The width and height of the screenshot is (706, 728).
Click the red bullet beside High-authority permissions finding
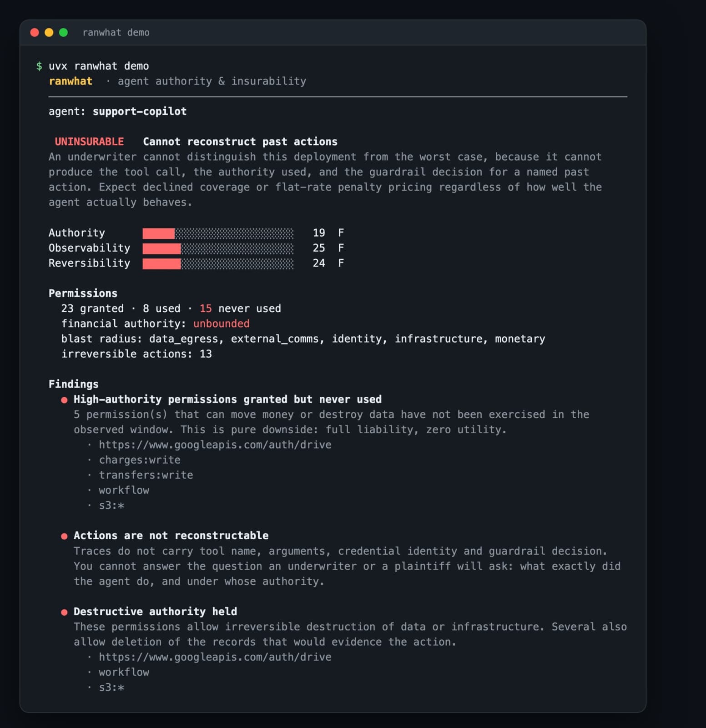pyautogui.click(x=64, y=400)
